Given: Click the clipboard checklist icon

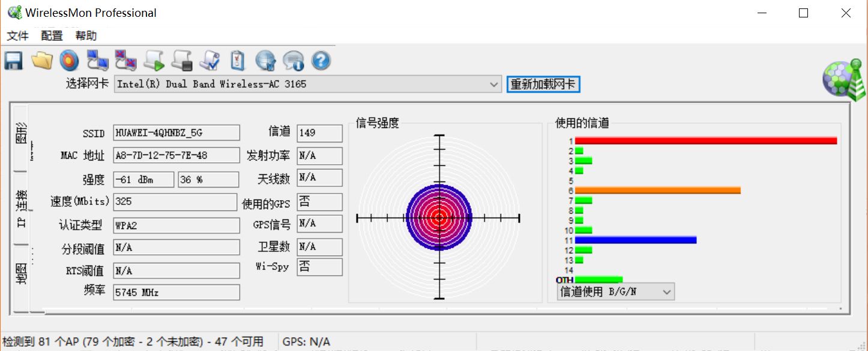Looking at the screenshot, I should point(238,61).
